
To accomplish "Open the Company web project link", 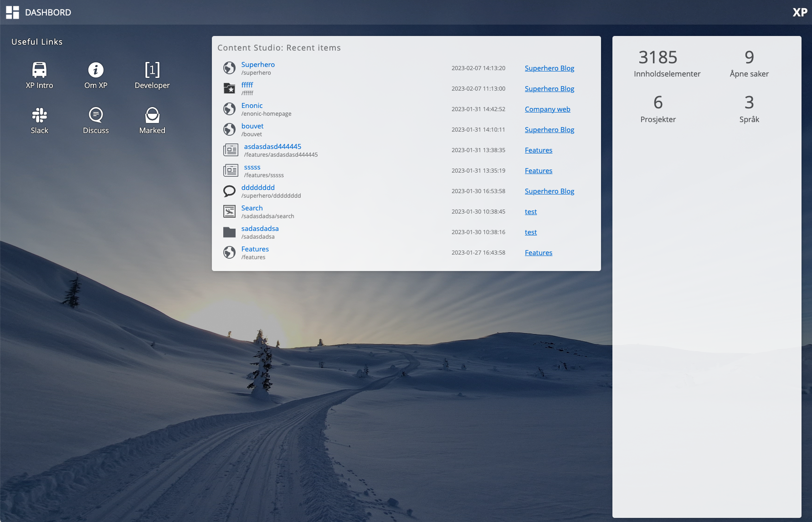I will tap(547, 109).
